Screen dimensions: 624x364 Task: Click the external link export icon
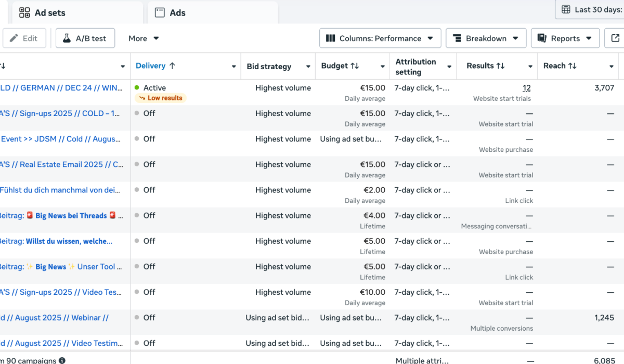(x=615, y=38)
